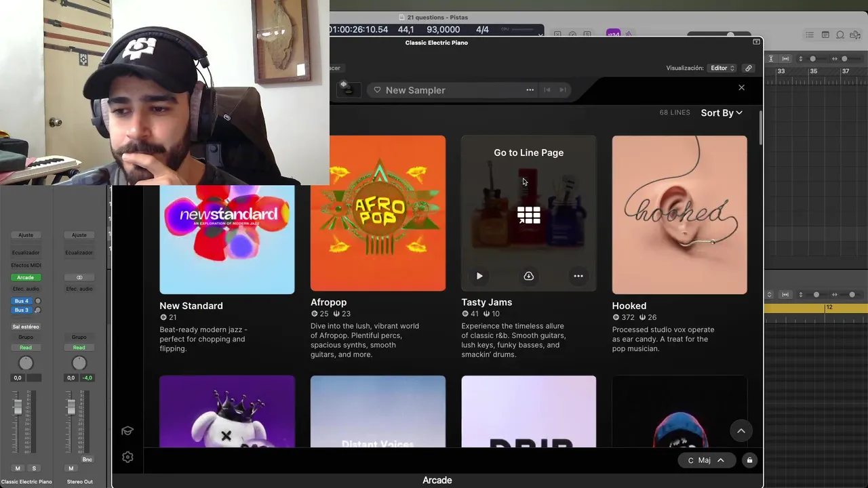Mute the Classic Electric Piano channel
The width and height of the screenshot is (868, 488).
[18, 468]
